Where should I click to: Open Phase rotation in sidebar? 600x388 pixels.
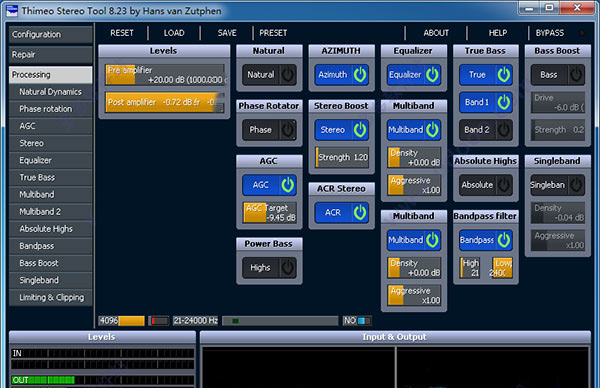(50, 109)
